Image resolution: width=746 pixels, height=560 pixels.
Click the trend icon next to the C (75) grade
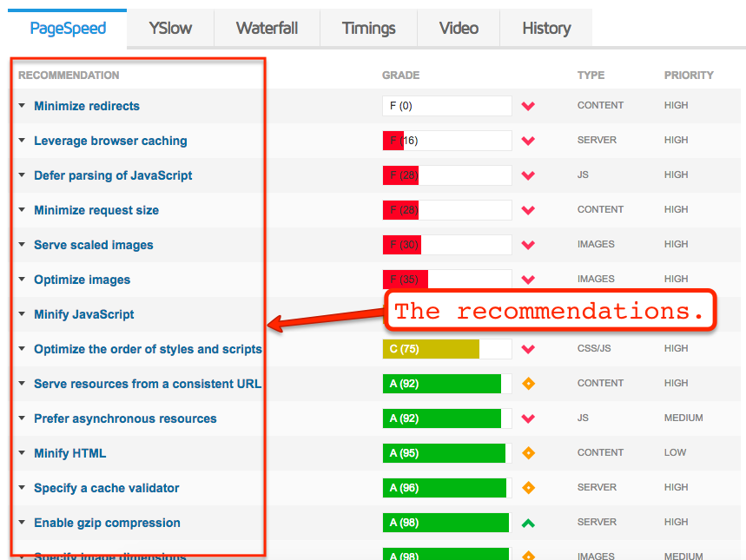528,349
